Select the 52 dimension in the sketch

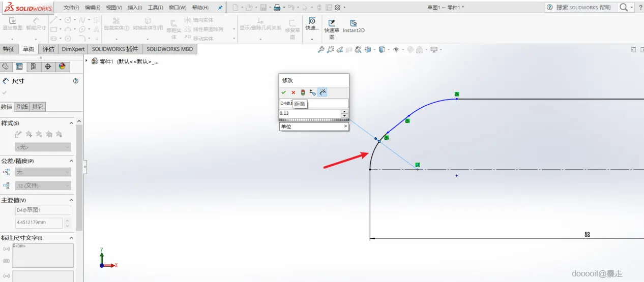[587, 234]
